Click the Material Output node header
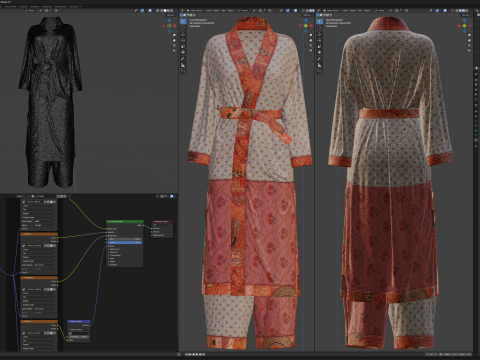 (x=162, y=221)
